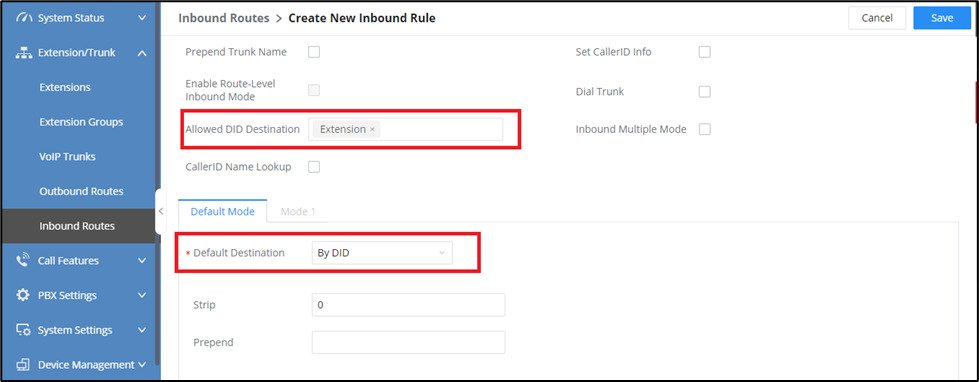979x382 pixels.
Task: Click the Create New Inbound Rule heading
Action: pyautogui.click(x=362, y=18)
